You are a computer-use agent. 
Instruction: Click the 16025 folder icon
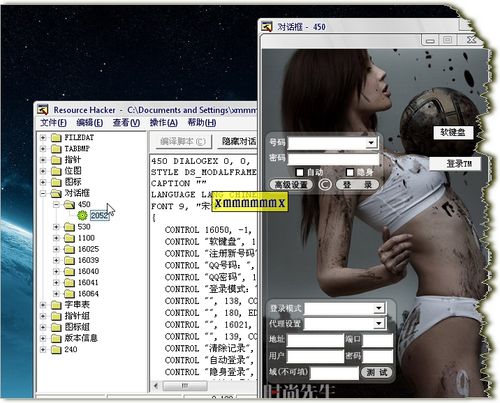[69, 249]
